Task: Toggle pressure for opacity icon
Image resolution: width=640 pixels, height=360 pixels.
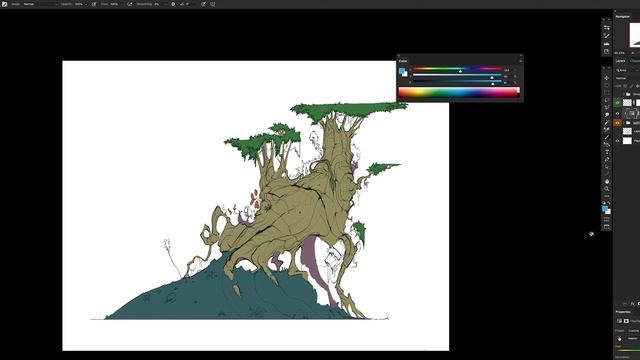Action: click(x=93, y=4)
